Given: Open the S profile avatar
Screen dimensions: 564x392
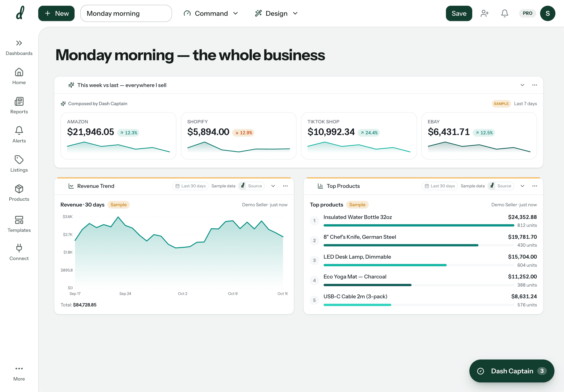Looking at the screenshot, I should point(548,13).
